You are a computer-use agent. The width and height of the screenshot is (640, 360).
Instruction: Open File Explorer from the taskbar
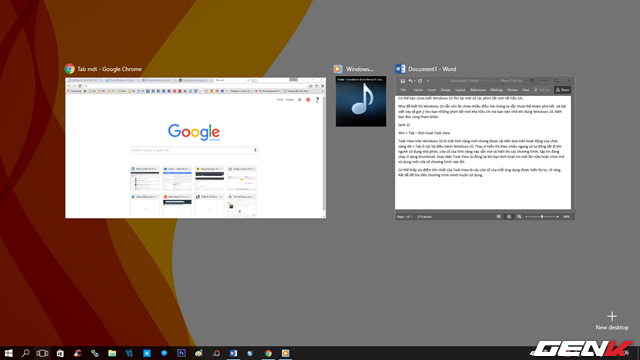pyautogui.click(x=112, y=353)
